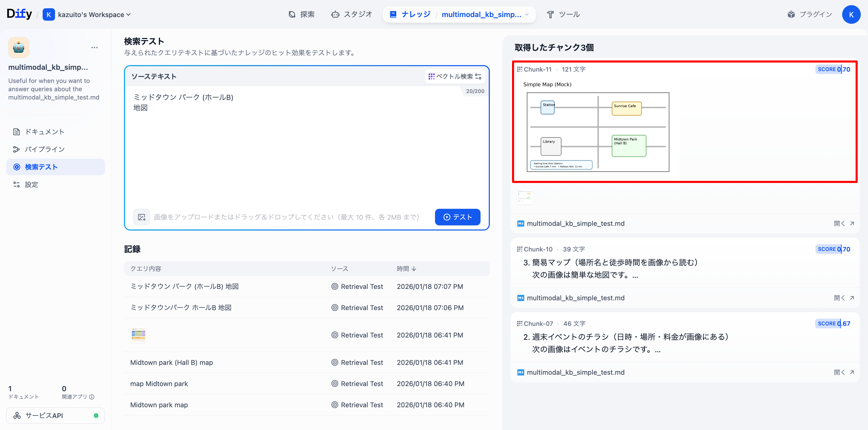Open Chunk-11 source file with 開く arrow
This screenshot has width=868, height=430.
[x=844, y=224]
